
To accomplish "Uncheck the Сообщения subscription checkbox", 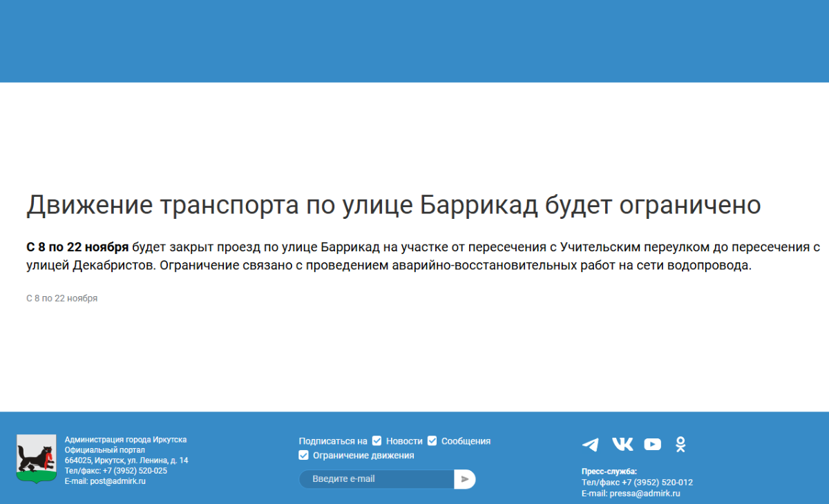I will [432, 440].
